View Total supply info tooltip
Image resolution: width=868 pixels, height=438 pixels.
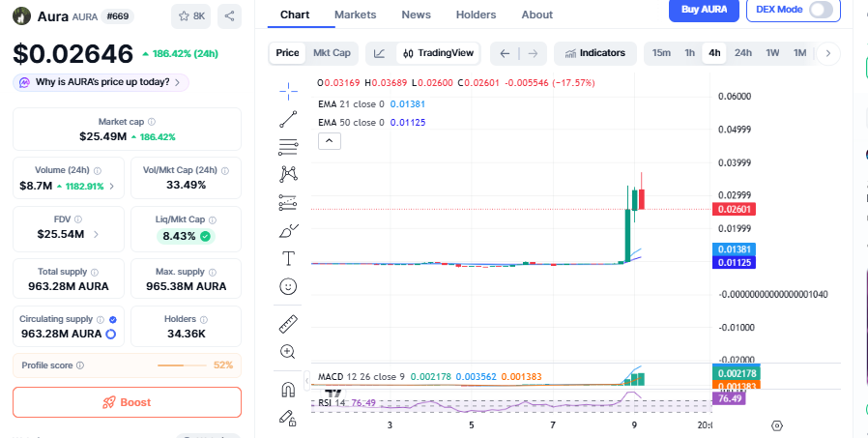(94, 272)
